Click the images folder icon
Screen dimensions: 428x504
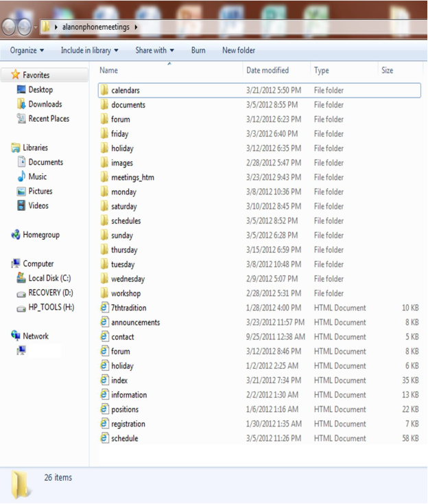pos(104,163)
